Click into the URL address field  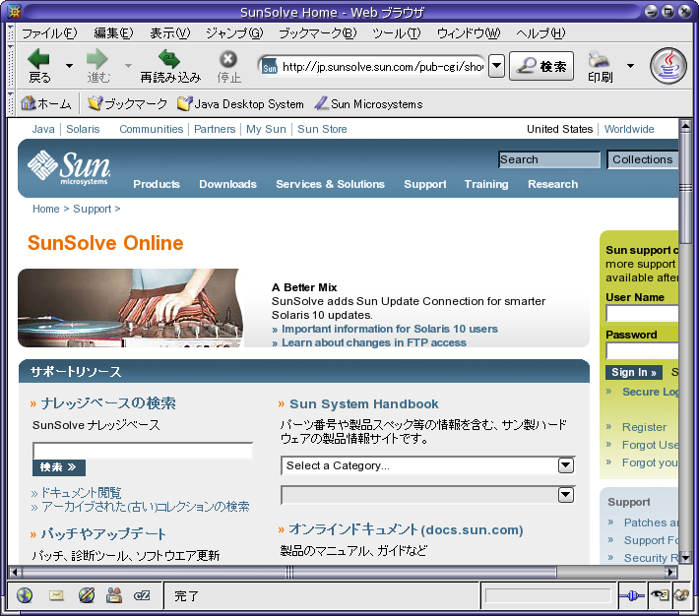pos(383,67)
